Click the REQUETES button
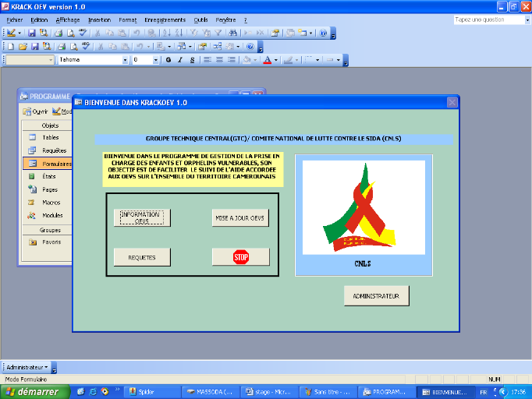 click(x=142, y=257)
